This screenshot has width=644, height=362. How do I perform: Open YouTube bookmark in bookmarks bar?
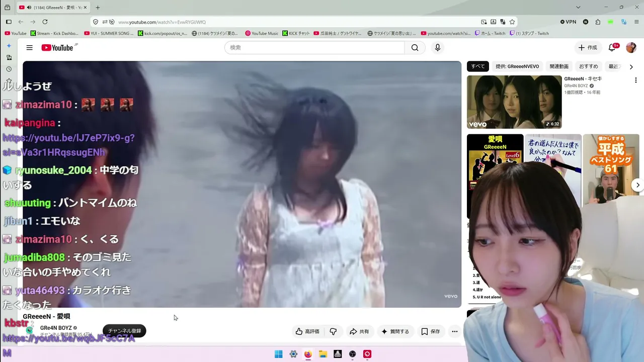tap(15, 33)
